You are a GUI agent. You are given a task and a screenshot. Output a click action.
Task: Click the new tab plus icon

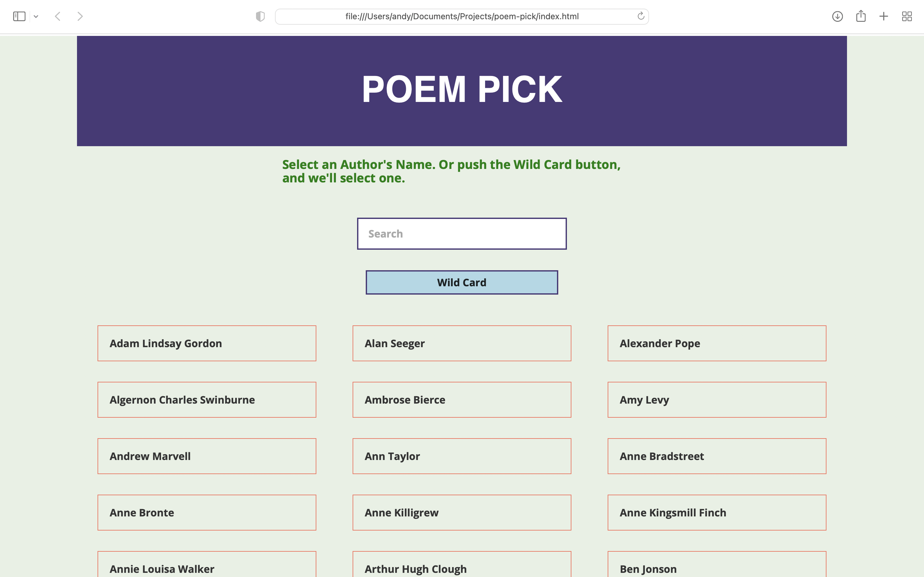pyautogui.click(x=884, y=16)
